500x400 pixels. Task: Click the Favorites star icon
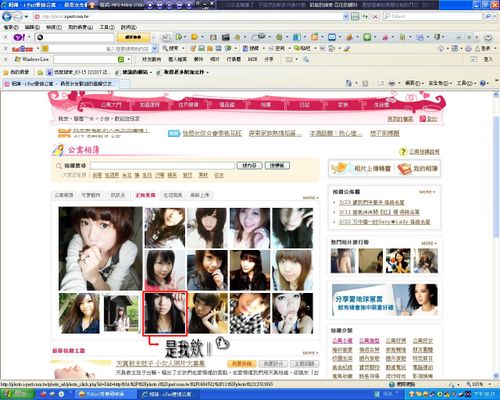pos(5,72)
